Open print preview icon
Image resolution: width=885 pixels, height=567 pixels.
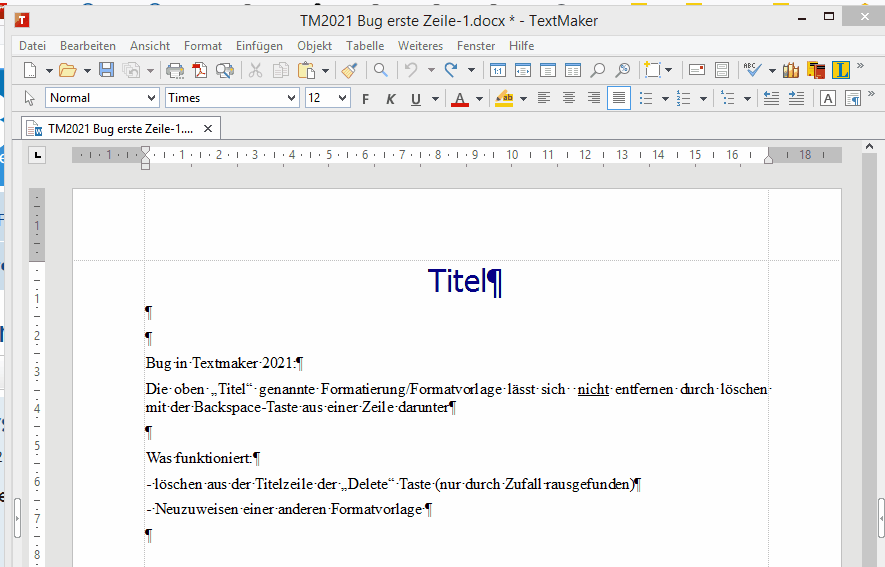pos(225,71)
